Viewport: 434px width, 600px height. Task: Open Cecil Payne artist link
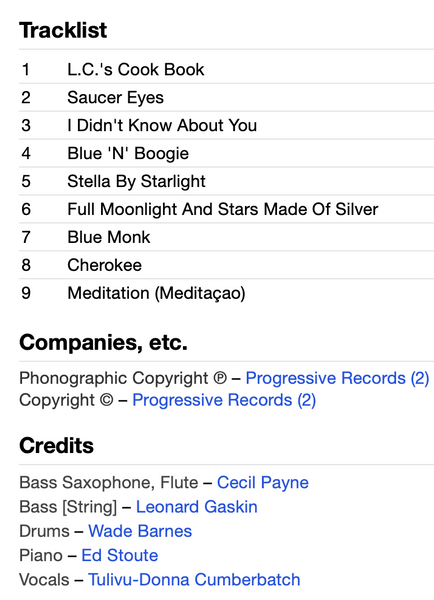pyautogui.click(x=263, y=482)
